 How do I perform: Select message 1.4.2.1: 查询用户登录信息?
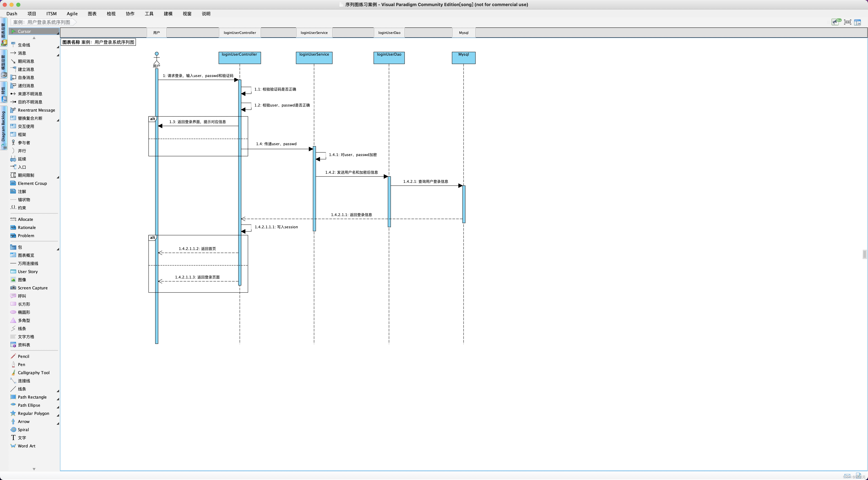coord(426,182)
